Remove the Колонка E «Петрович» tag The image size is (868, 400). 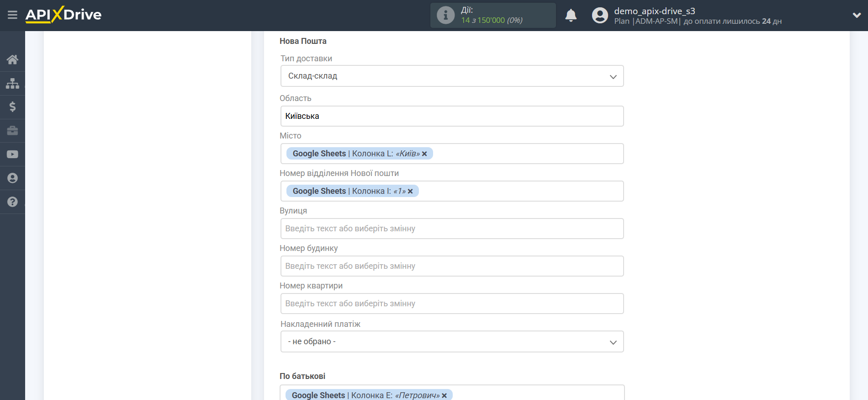tap(444, 396)
